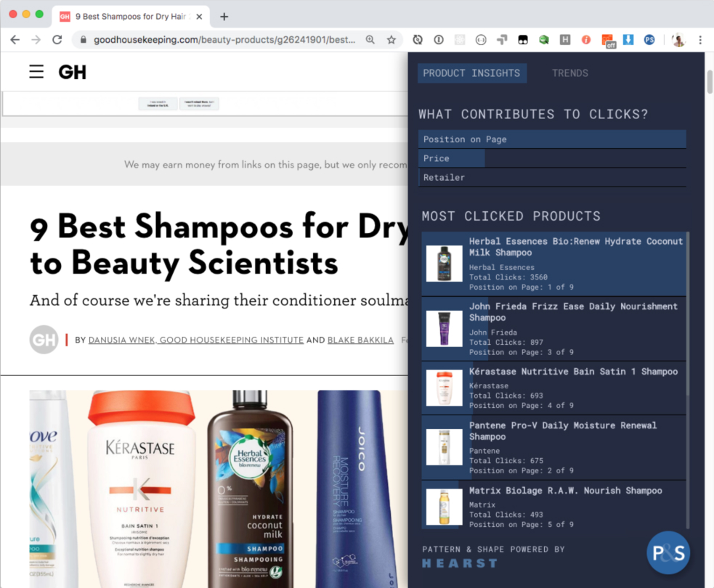Click the John Frieda product thumbnail
The width and height of the screenshot is (714, 588).
[444, 329]
